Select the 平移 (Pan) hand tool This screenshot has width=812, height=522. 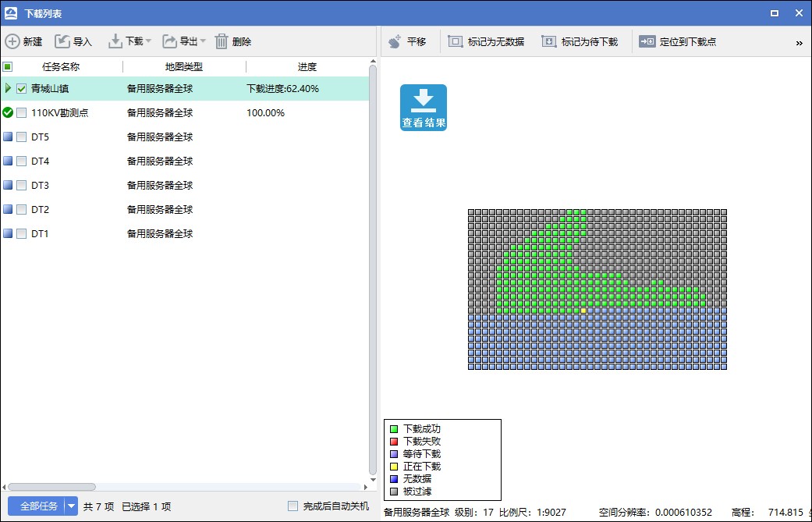point(395,41)
